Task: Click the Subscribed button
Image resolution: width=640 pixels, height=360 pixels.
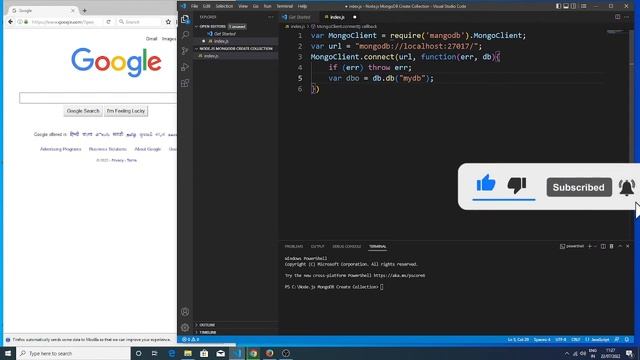Action: 579,187
